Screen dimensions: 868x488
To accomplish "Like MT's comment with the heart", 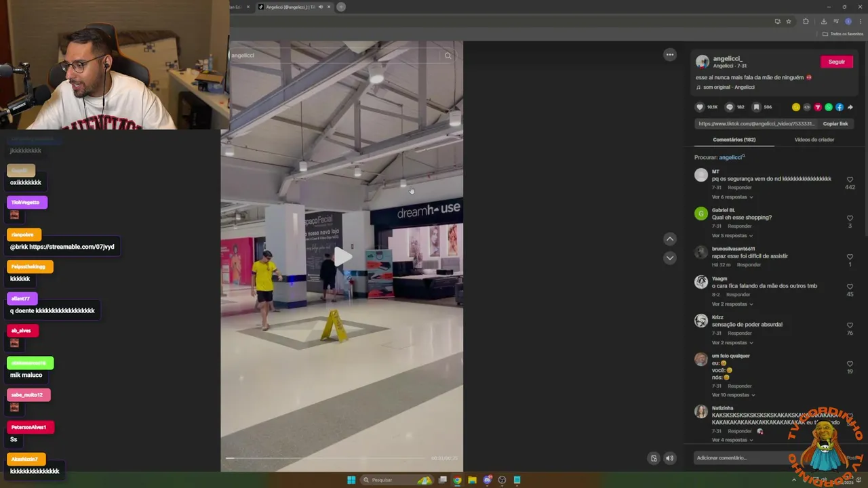I will tap(850, 180).
